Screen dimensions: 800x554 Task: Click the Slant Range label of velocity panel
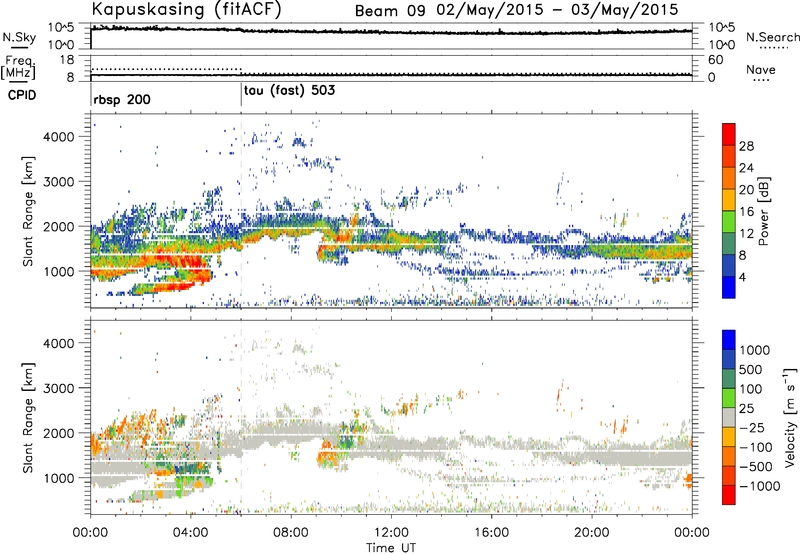coord(28,418)
